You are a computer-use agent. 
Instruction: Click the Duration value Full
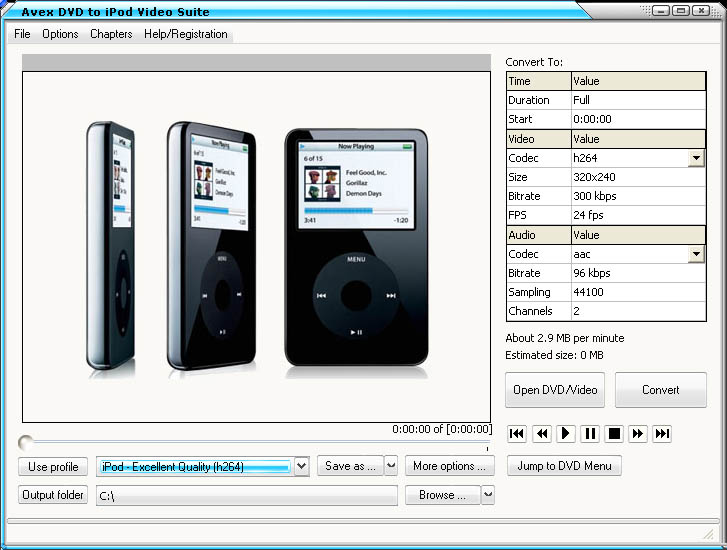click(x=638, y=100)
